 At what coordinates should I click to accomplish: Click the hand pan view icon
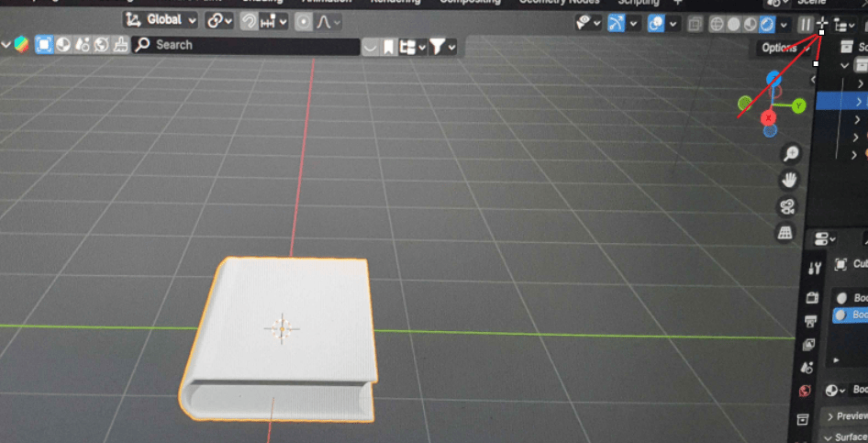[x=789, y=180]
